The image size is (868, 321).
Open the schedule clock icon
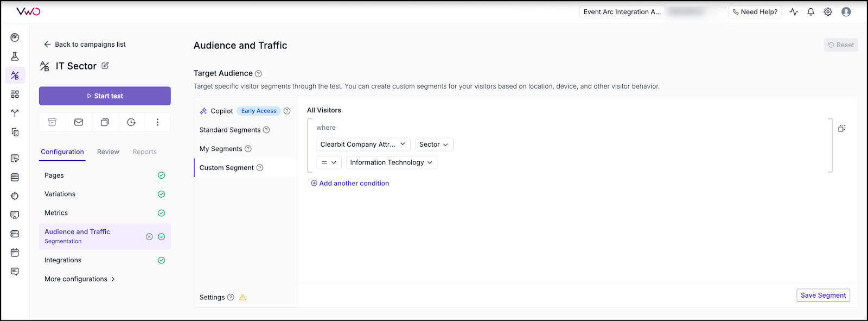tap(131, 122)
